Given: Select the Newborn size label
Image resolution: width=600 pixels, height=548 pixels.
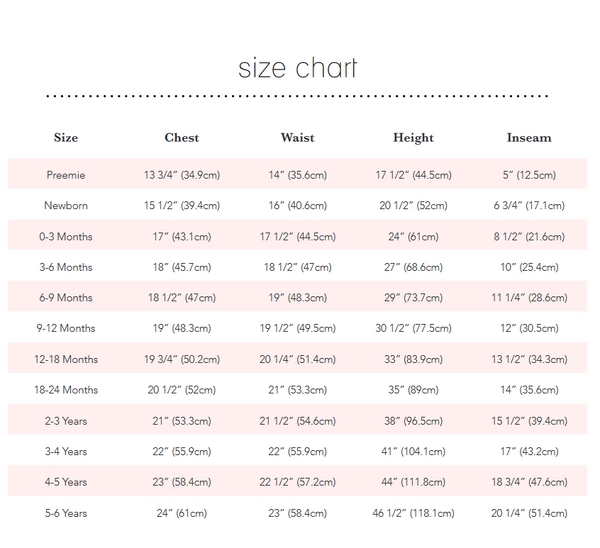Looking at the screenshot, I should 66,206.
